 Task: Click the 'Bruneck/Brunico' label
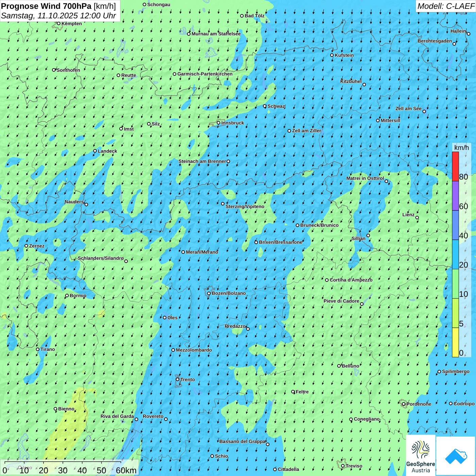[320, 225]
